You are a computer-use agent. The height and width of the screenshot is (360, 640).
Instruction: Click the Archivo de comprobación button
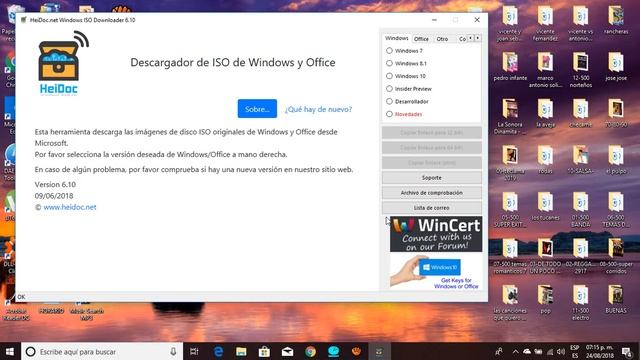tap(432, 193)
